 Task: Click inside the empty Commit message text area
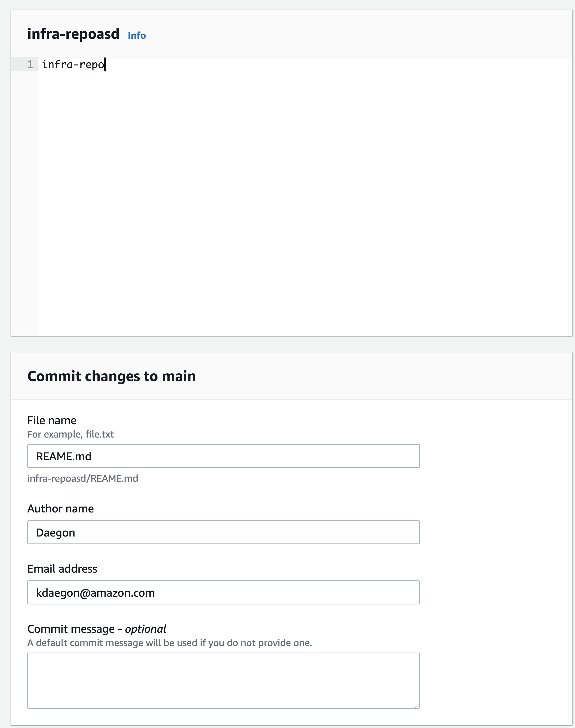pos(224,680)
